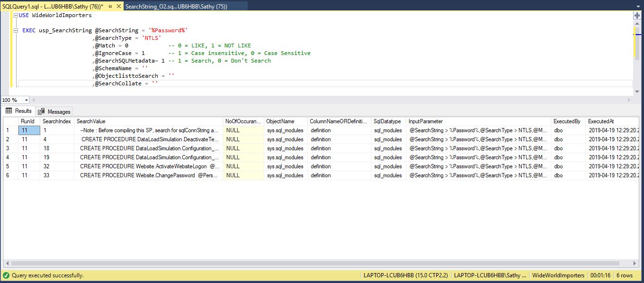Select the SearchValue column header
The width and height of the screenshot is (644, 283).
(148, 121)
